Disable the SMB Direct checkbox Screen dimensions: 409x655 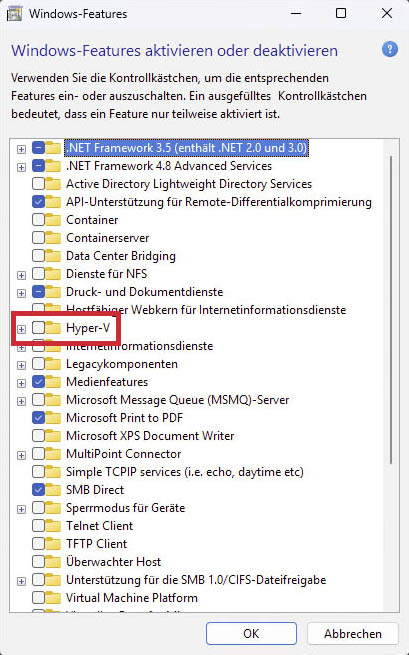pos(38,490)
